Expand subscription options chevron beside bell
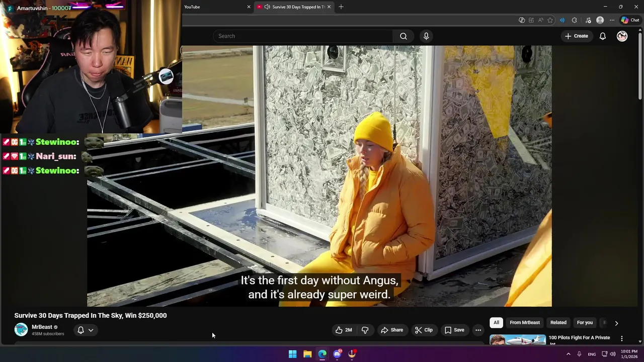This screenshot has height=362, width=644. tap(91, 330)
